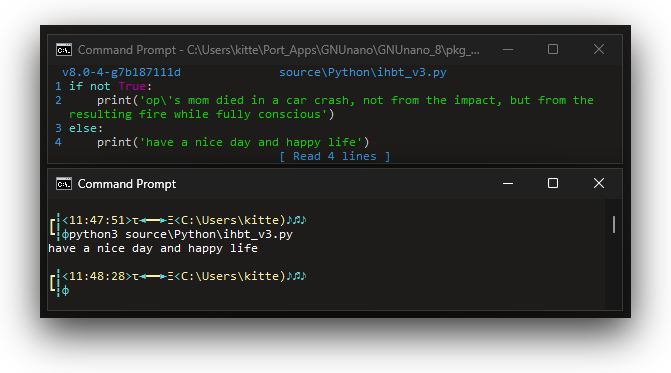The height and width of the screenshot is (373, 671).
Task: Maximize the lower Command Prompt window
Action: (x=553, y=183)
